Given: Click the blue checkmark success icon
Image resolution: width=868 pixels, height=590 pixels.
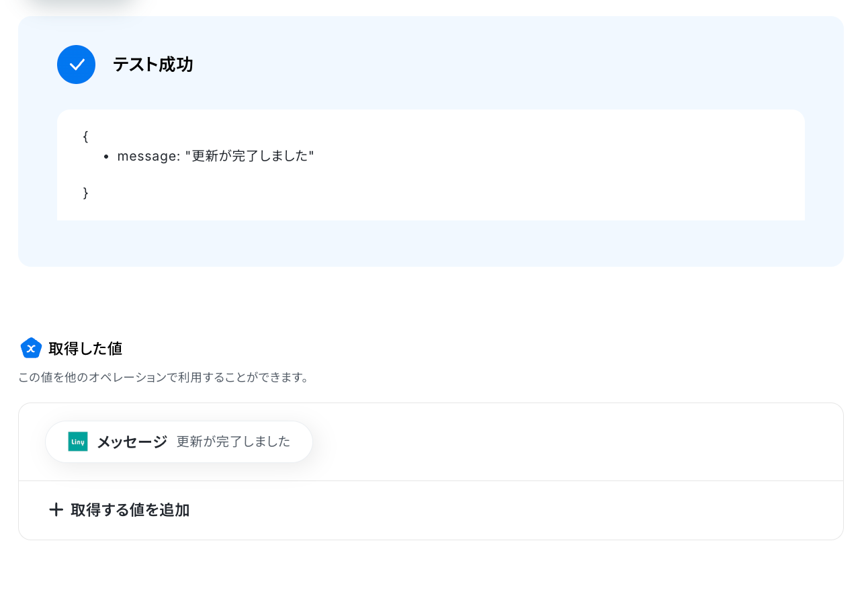Looking at the screenshot, I should tap(77, 65).
